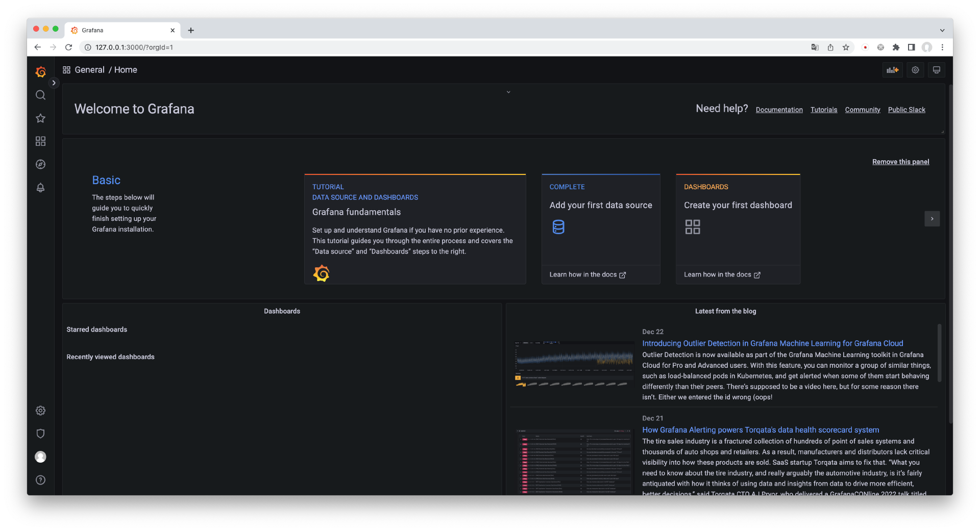Click the blog panel scrollbar
The width and height of the screenshot is (980, 531).
(x=939, y=353)
